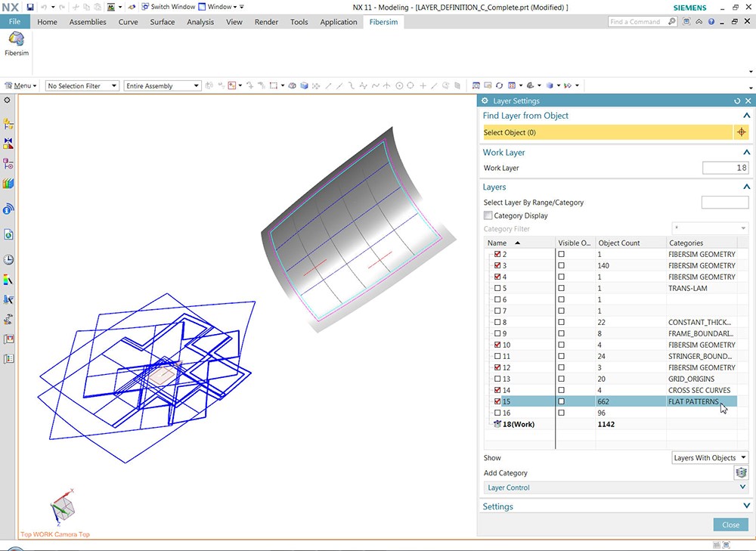Click the Close button in Layer Settings

point(730,525)
